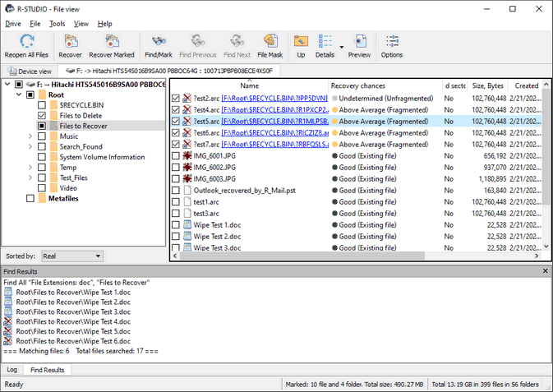Open the Drive menu
The image size is (553, 392).
[x=13, y=24]
